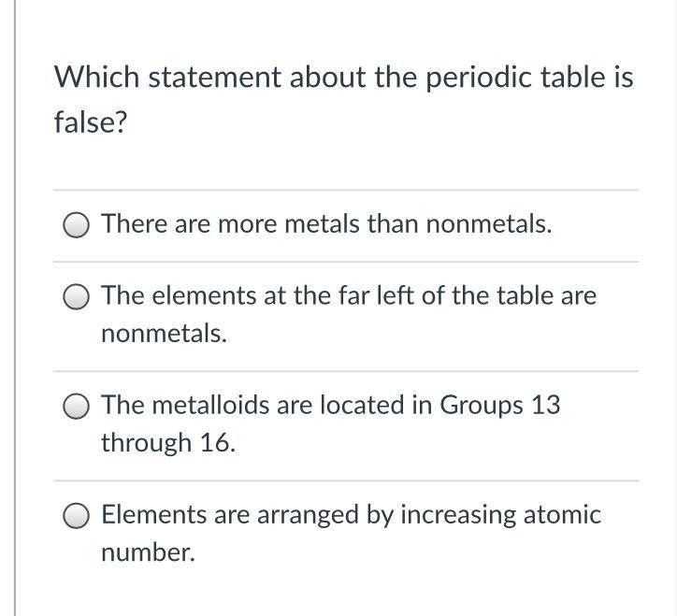The image size is (677, 616).
Task: Click the word "Which" starting the question
Action: [x=96, y=77]
